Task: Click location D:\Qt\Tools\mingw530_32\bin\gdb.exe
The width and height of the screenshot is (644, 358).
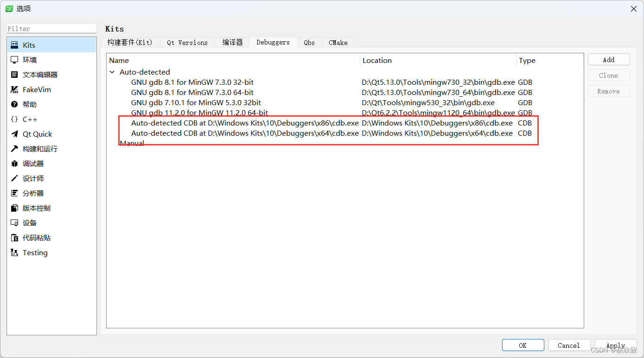Action: pyautogui.click(x=428, y=102)
